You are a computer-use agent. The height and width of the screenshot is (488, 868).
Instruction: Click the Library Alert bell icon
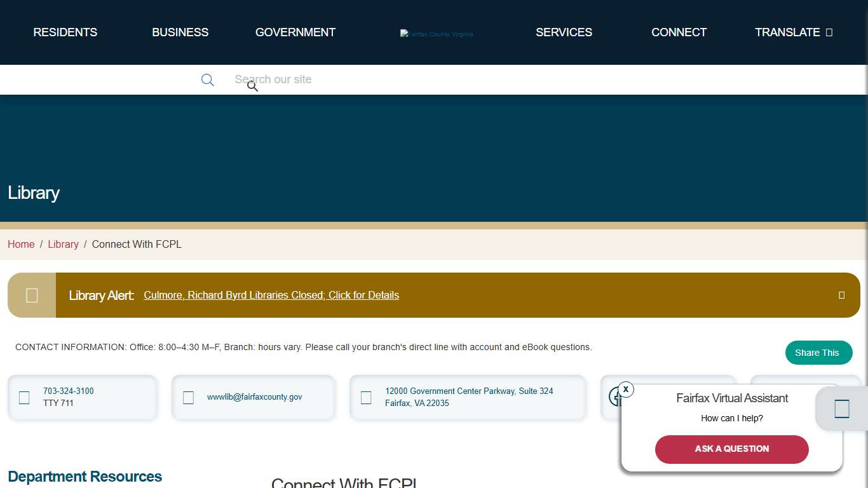pyautogui.click(x=31, y=295)
